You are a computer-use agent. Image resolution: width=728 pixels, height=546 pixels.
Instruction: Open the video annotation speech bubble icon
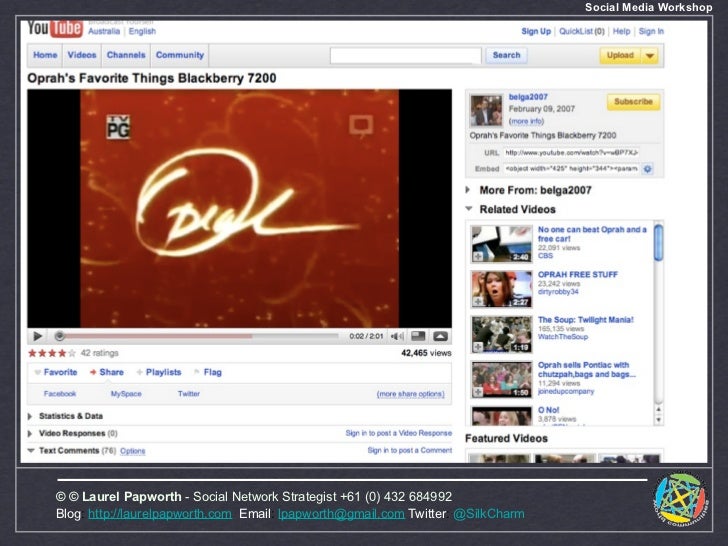point(361,125)
